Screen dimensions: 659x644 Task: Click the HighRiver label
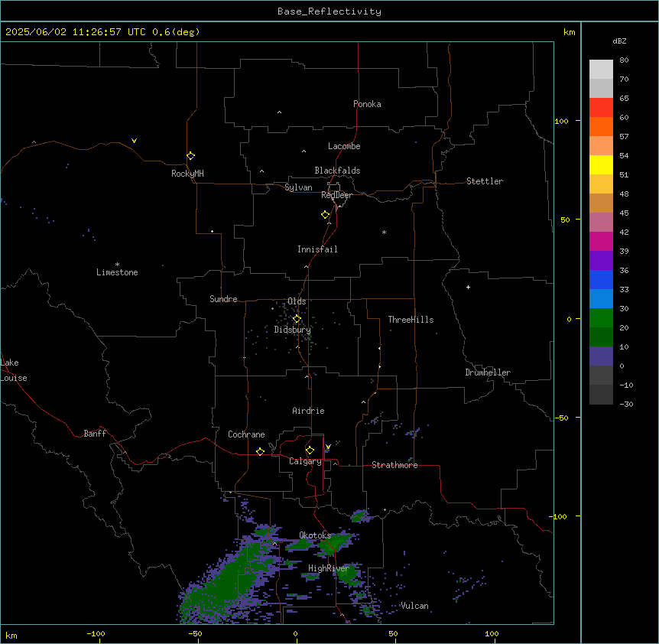coord(329,568)
